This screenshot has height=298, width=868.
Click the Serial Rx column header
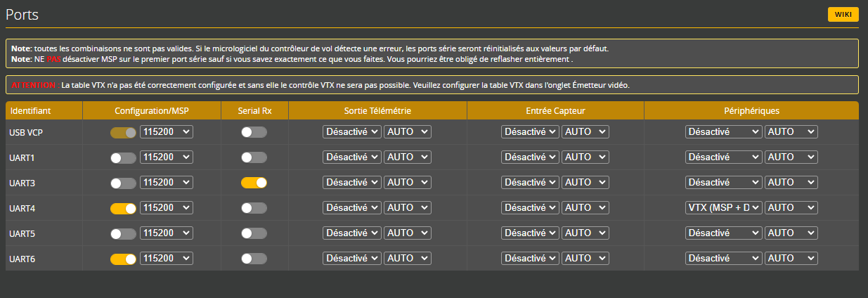(x=254, y=111)
